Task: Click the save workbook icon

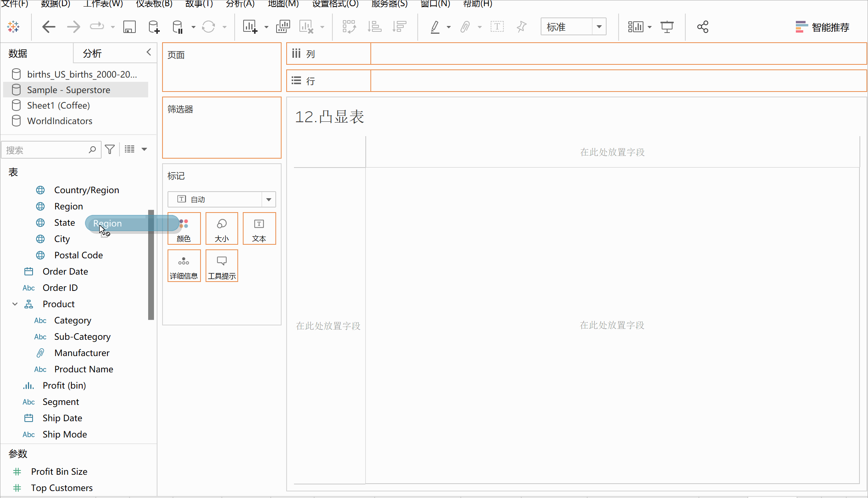Action: (x=129, y=26)
